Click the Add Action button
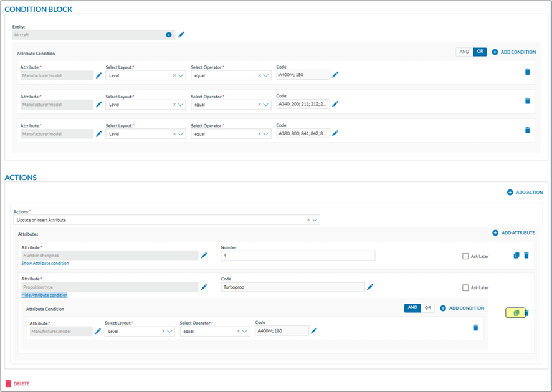 pyautogui.click(x=525, y=193)
